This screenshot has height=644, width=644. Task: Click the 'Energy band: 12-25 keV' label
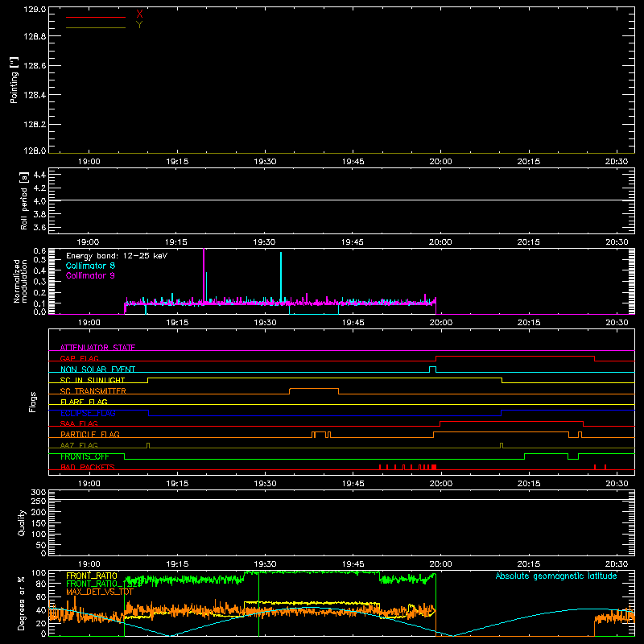117,256
